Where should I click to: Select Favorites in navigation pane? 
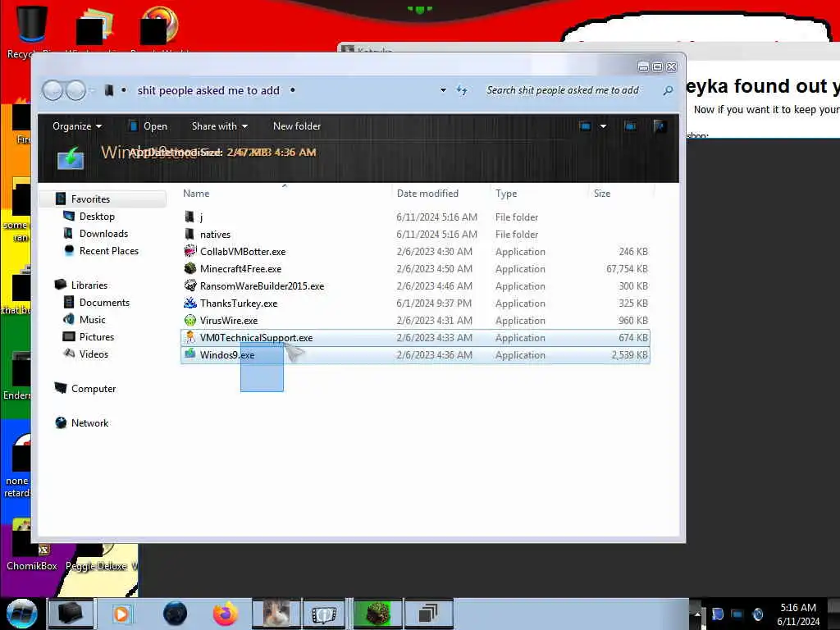(90, 199)
